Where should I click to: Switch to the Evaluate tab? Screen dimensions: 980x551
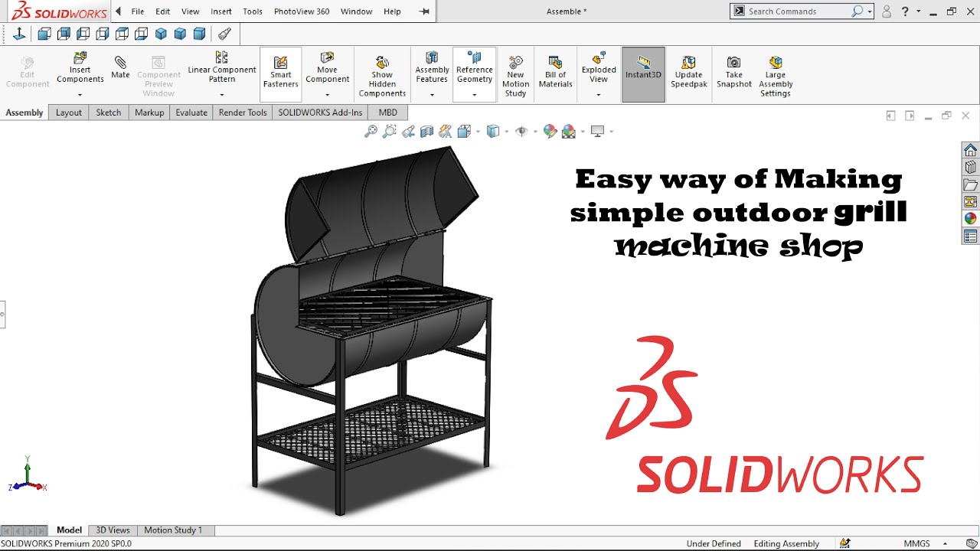click(191, 112)
